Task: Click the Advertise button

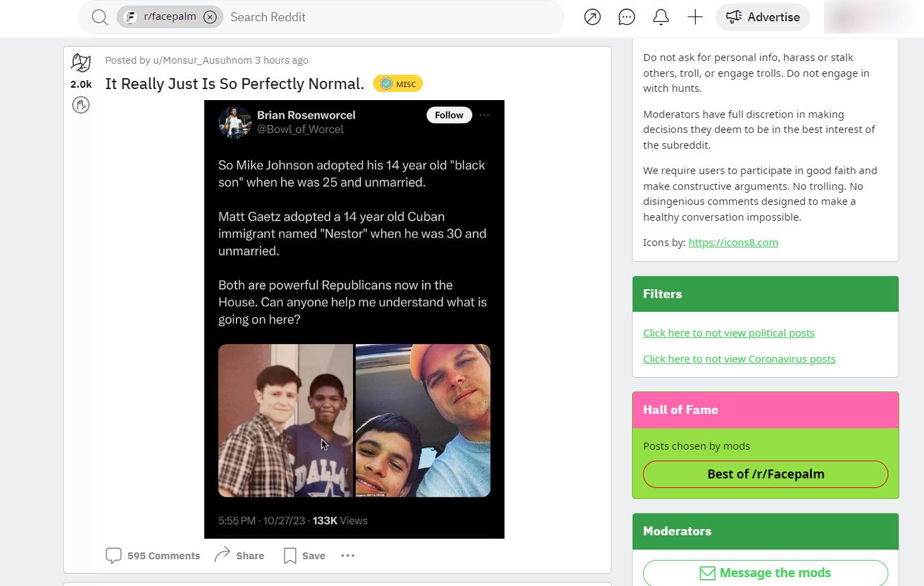Action: click(x=762, y=17)
